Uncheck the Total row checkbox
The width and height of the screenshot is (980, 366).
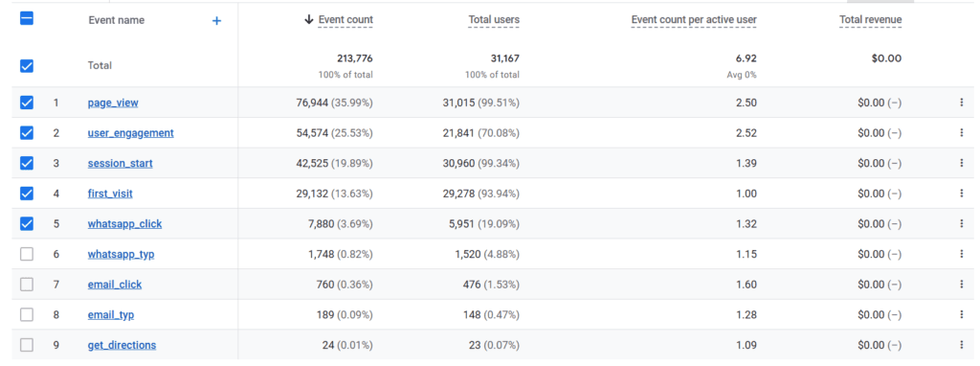click(x=27, y=66)
